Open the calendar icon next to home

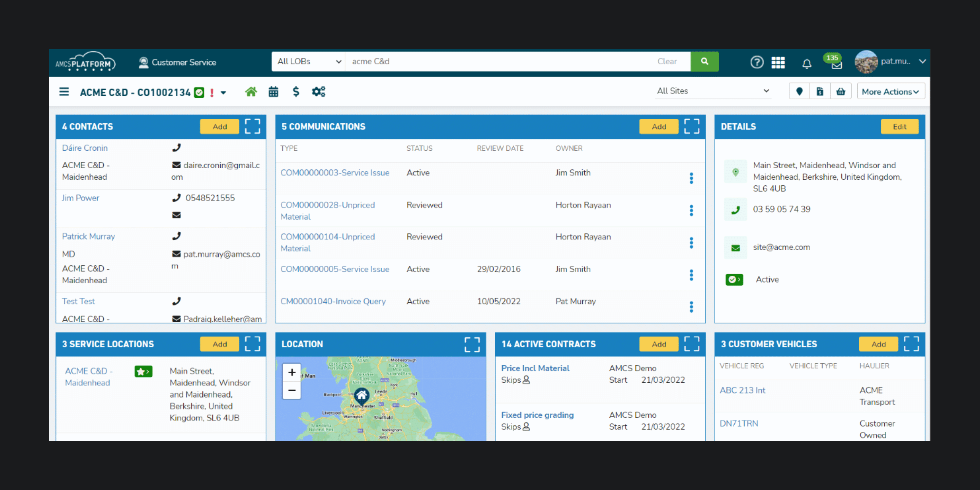[x=273, y=92]
